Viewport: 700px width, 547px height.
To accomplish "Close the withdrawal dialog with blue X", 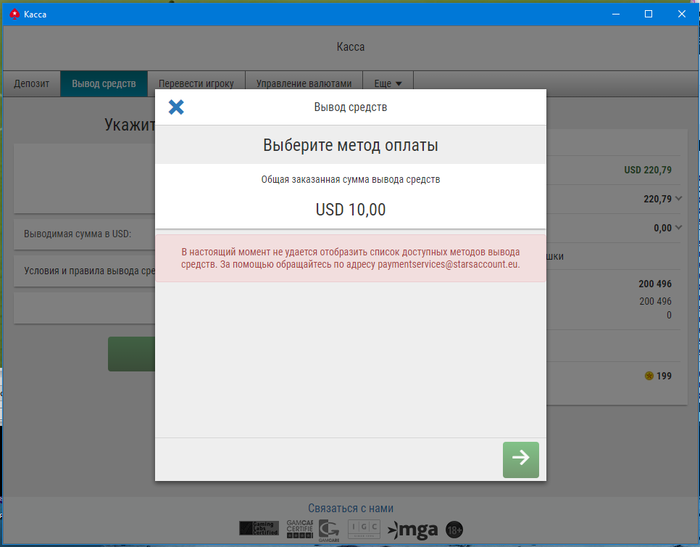I will (176, 107).
